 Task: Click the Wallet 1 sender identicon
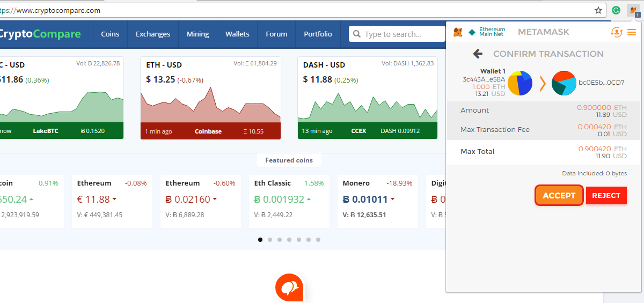520,83
